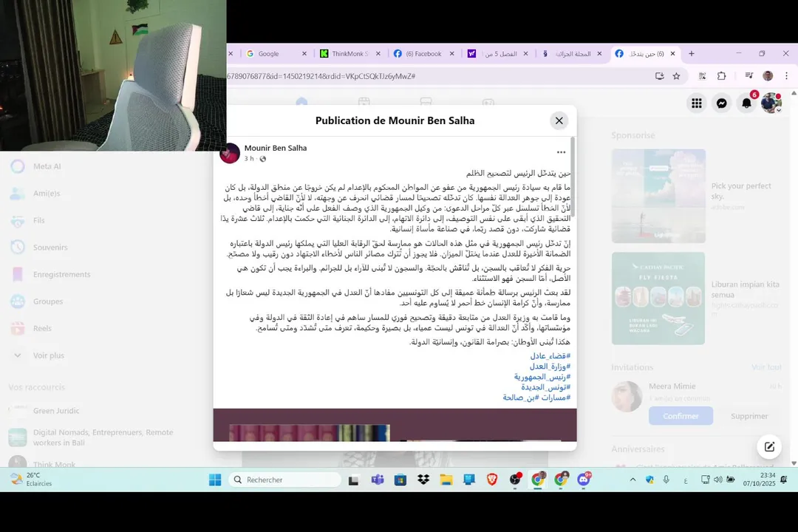
Task: Click the hashtag تونس_الجديدة
Action: [x=545, y=387]
